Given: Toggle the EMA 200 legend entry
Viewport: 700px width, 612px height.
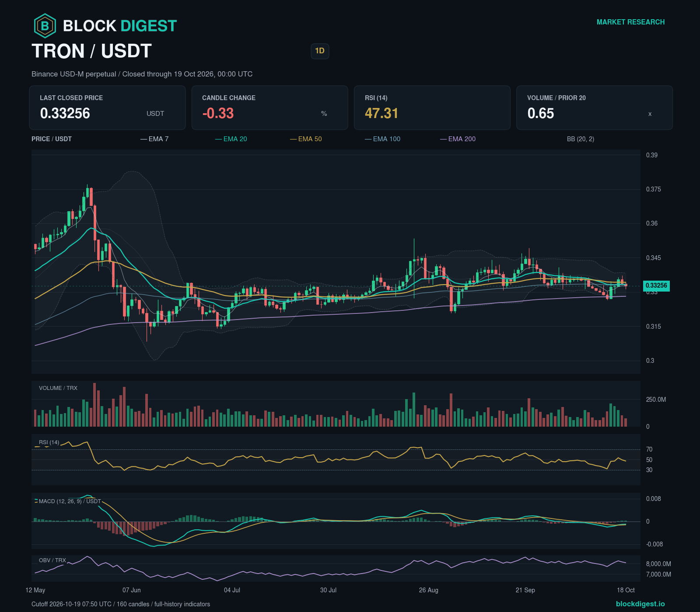Looking at the screenshot, I should pos(458,139).
